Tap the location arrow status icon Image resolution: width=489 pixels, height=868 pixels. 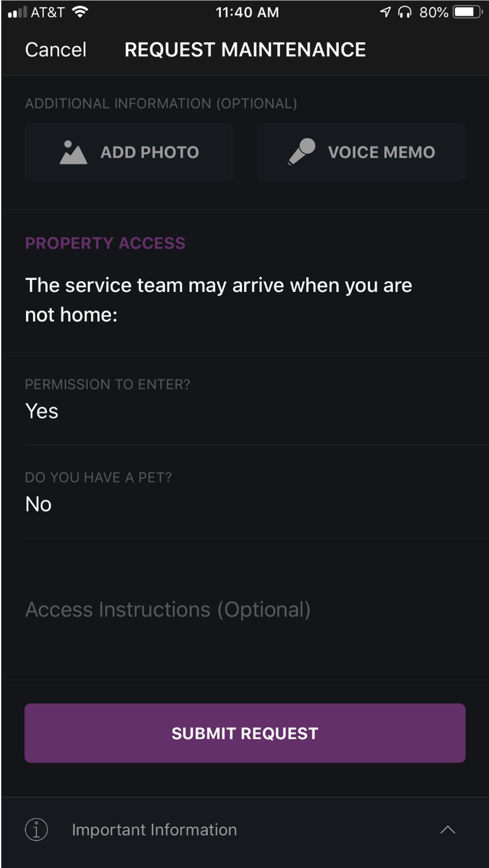385,12
